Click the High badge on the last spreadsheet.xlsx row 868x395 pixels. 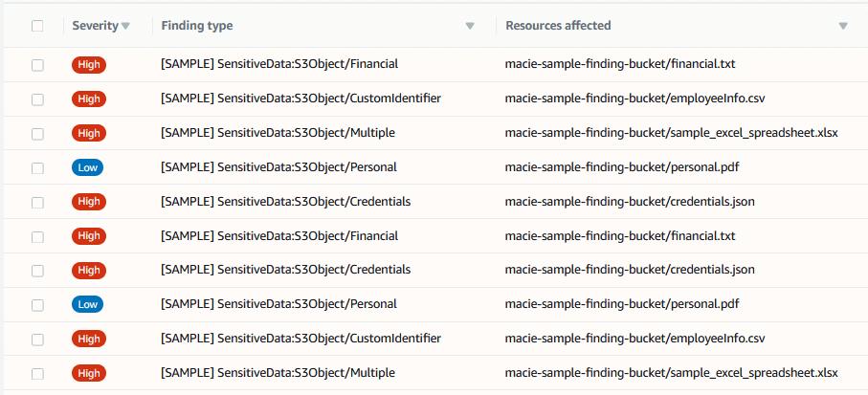point(89,373)
